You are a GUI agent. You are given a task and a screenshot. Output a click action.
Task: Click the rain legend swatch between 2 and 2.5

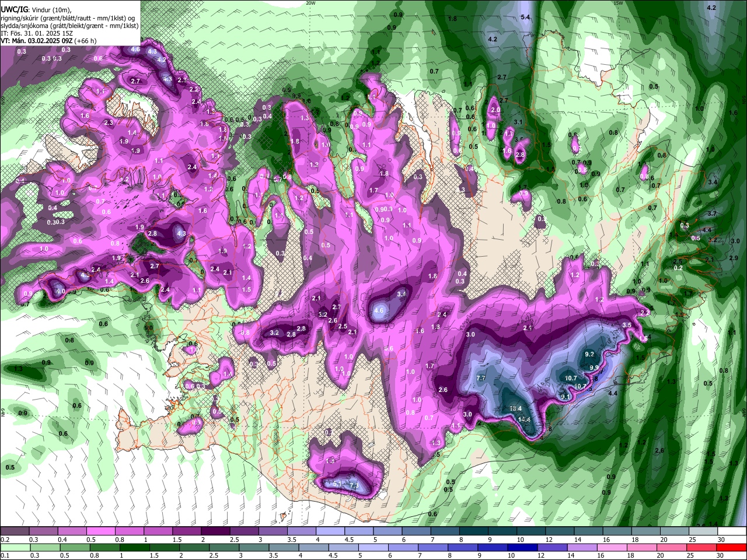(194, 547)
